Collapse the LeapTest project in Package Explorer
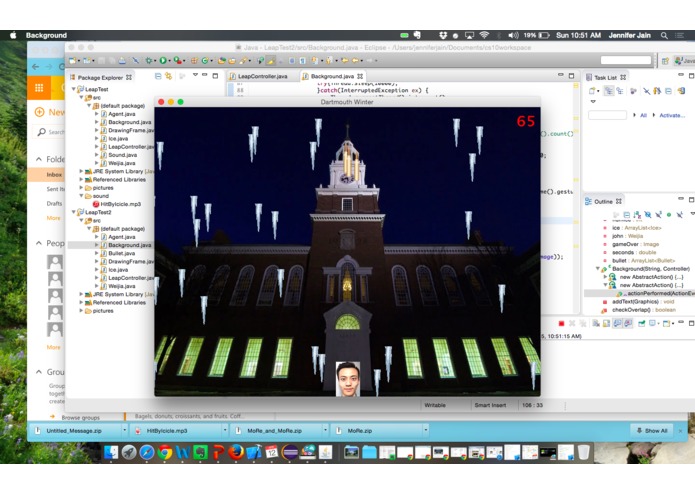This screenshot has width=695, height=494. click(x=74, y=89)
